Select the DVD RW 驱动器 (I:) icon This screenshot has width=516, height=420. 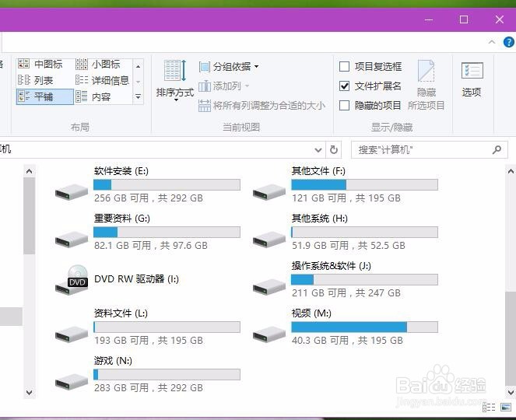point(72,280)
